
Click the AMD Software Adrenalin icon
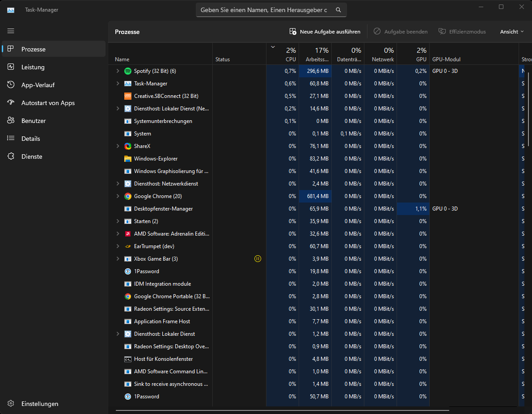[x=127, y=234]
